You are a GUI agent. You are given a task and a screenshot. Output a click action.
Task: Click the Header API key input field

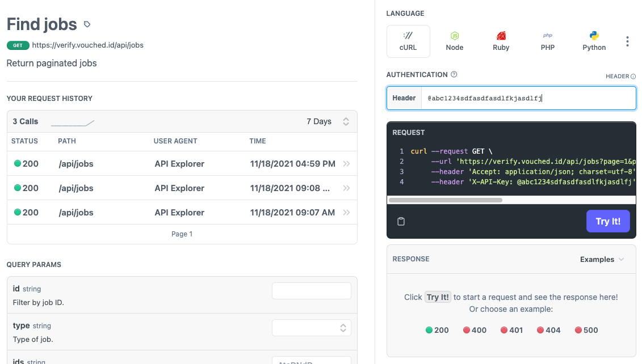click(x=528, y=98)
